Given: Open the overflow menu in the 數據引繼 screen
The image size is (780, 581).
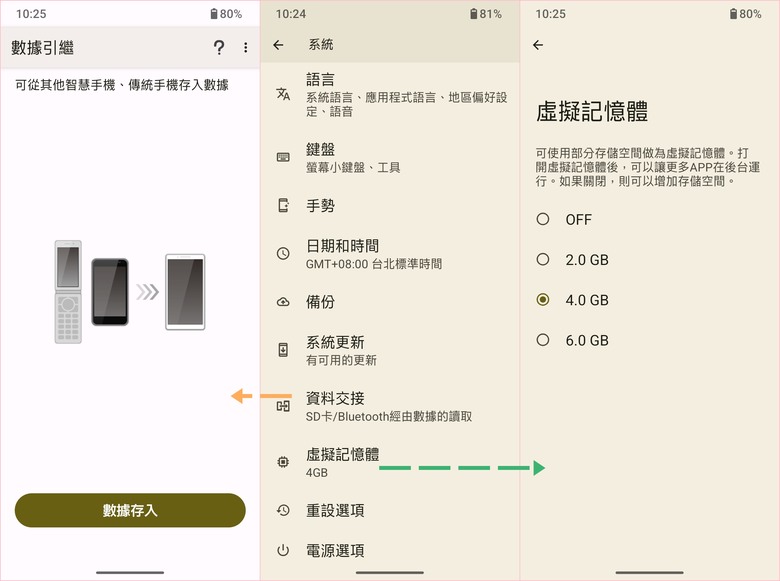Looking at the screenshot, I should (x=246, y=47).
